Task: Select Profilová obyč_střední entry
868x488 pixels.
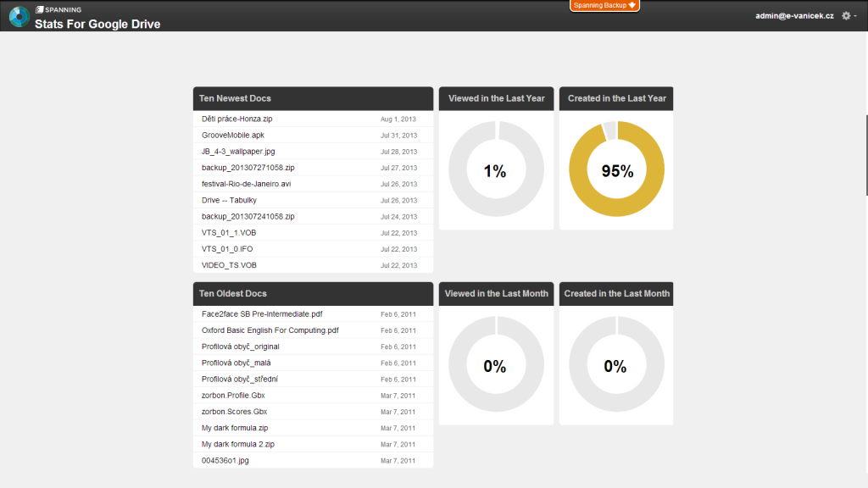Action: click(240, 379)
